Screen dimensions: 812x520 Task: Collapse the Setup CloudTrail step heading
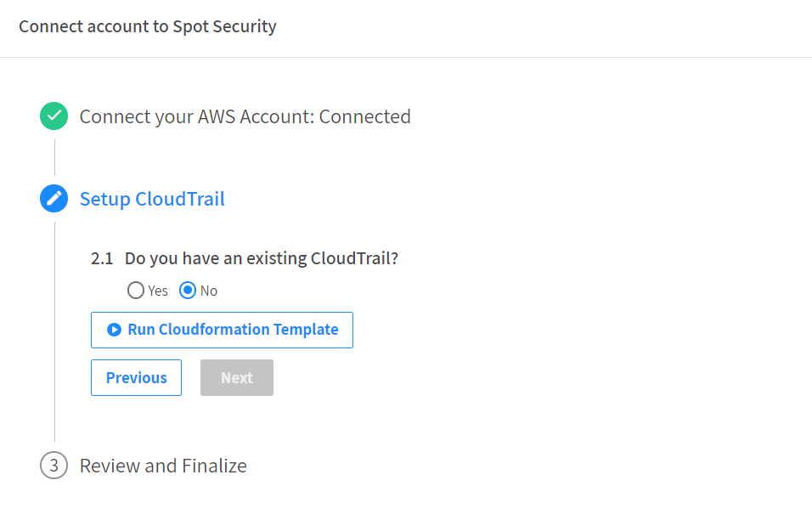click(152, 199)
